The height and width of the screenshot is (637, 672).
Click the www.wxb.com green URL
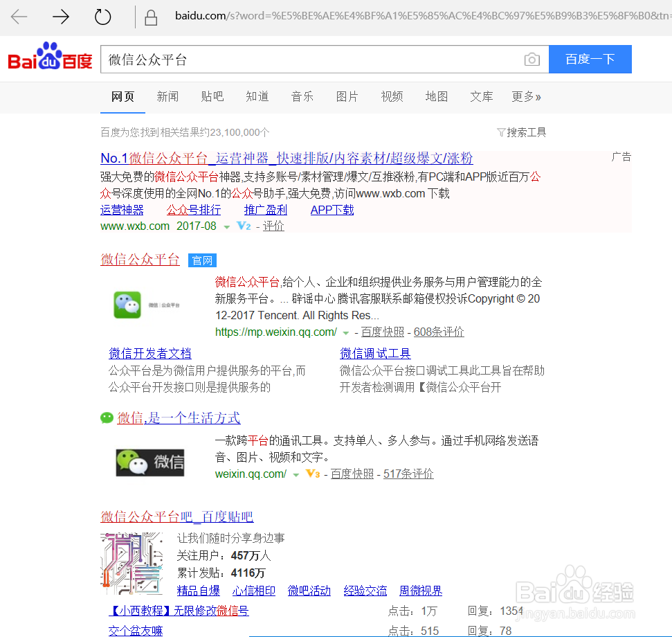(135, 226)
